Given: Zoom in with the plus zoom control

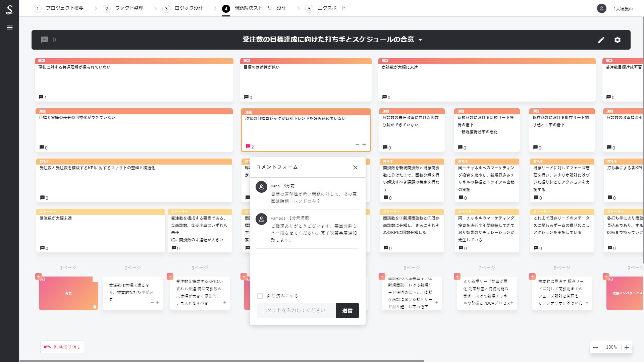Looking at the screenshot, I should coord(627,347).
